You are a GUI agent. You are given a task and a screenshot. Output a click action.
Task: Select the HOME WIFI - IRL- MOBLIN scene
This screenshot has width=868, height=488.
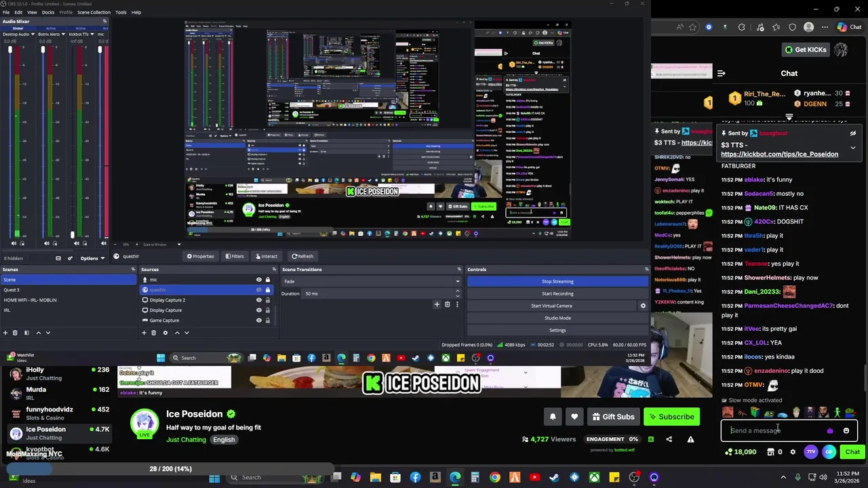(68, 300)
